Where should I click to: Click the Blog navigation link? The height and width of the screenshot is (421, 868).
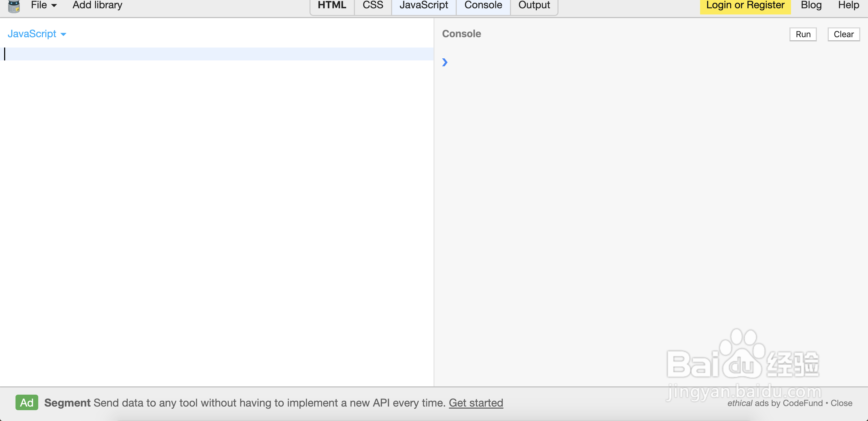point(810,5)
